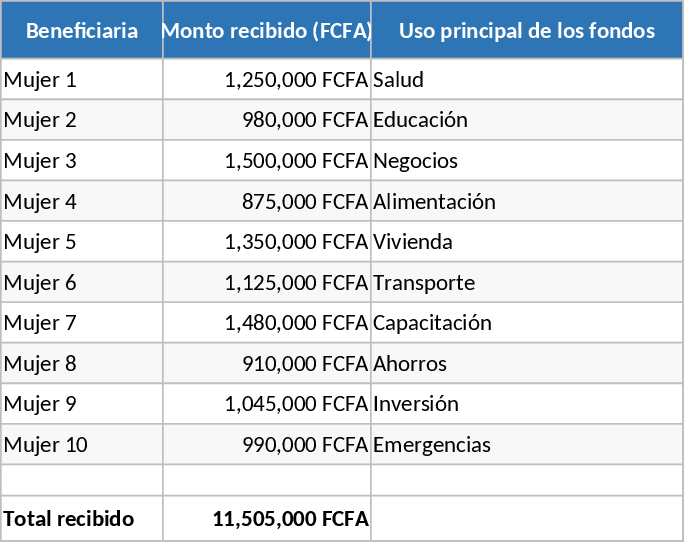Select the Monto recibido (FCFA) header
This screenshot has width=684, height=542.
(x=266, y=30)
